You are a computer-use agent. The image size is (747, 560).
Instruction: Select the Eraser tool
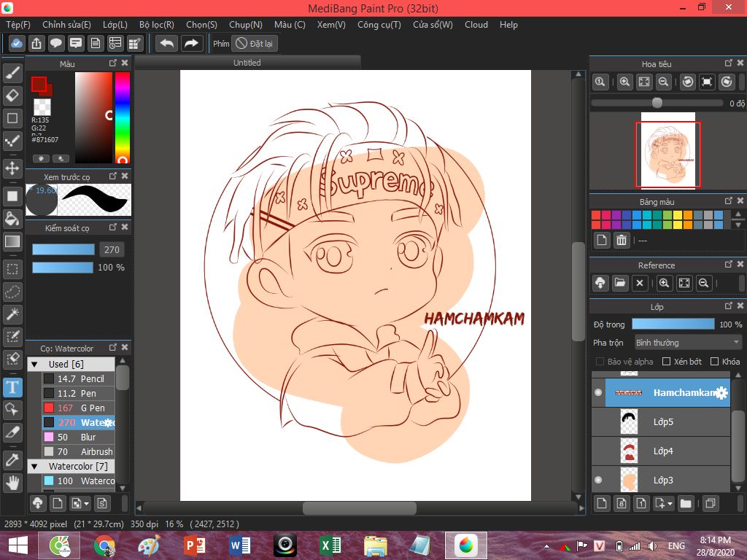[12, 96]
